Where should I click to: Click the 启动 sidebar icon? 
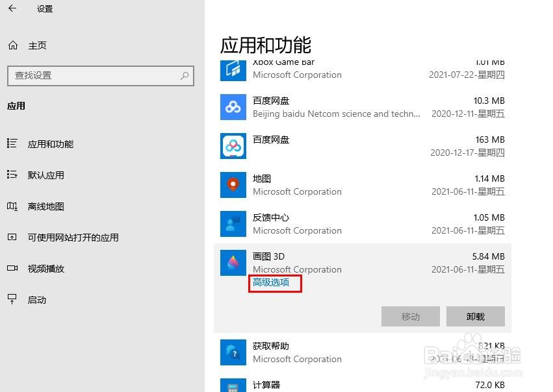[x=12, y=299]
